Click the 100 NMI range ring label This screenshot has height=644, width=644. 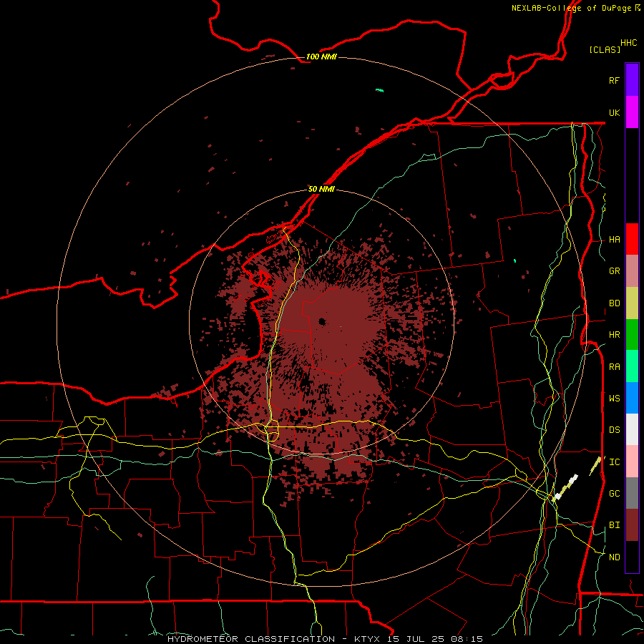tap(321, 57)
